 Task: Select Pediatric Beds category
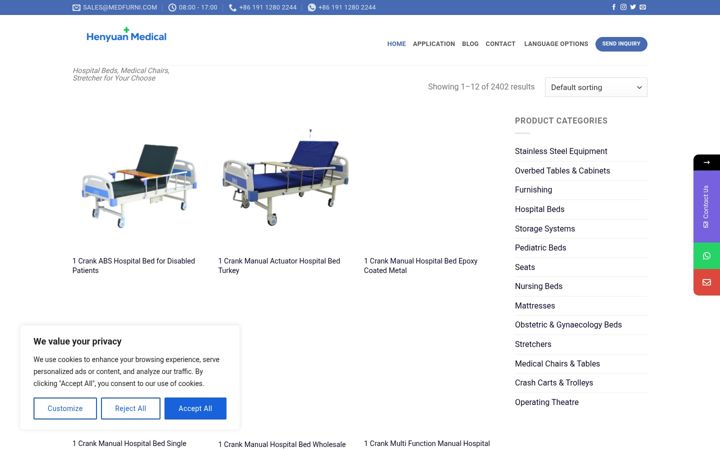(540, 248)
